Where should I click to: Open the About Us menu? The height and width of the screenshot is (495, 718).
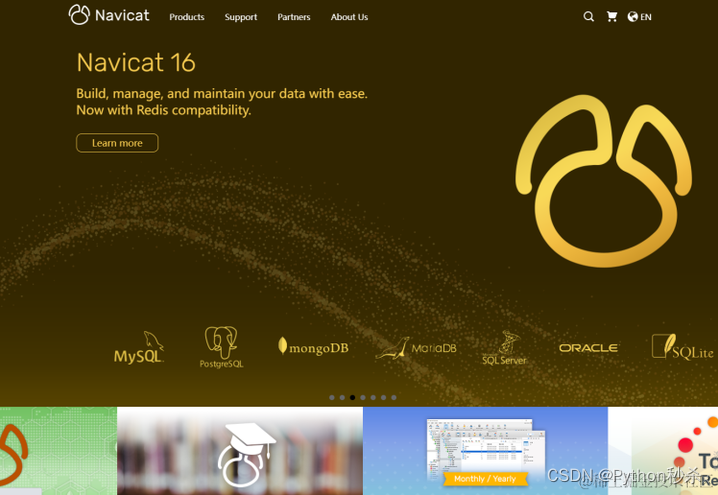point(349,17)
